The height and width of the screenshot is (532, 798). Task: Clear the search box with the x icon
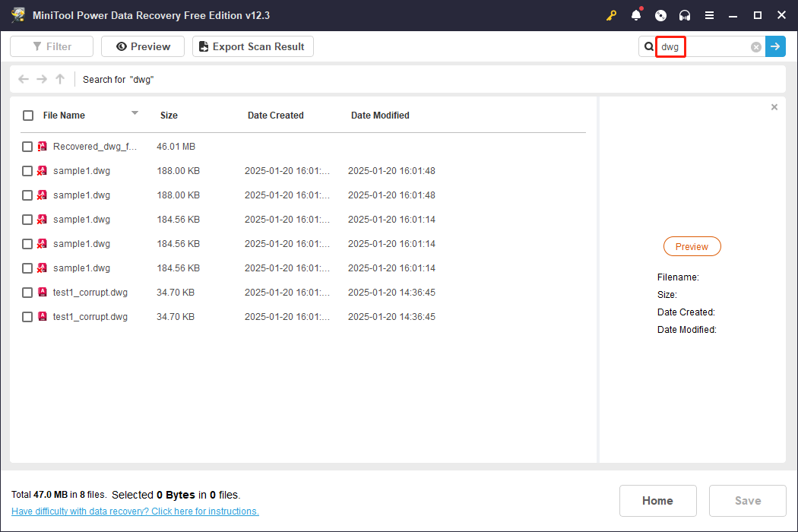[755, 46]
